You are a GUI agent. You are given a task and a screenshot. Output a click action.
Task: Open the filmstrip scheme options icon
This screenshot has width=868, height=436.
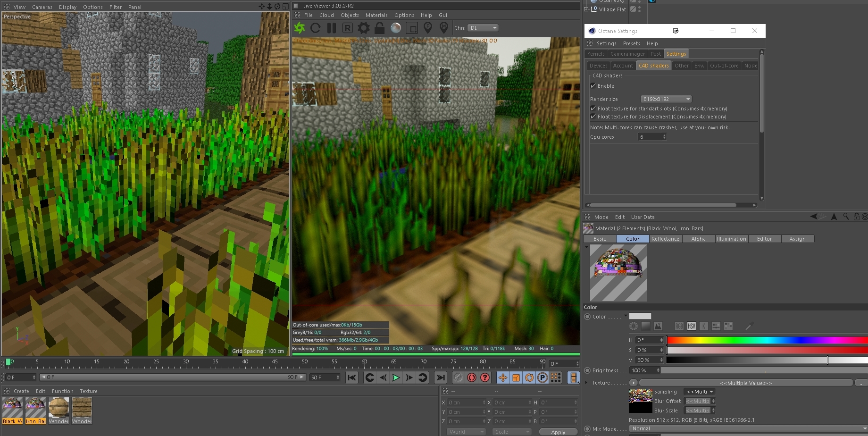tap(573, 377)
